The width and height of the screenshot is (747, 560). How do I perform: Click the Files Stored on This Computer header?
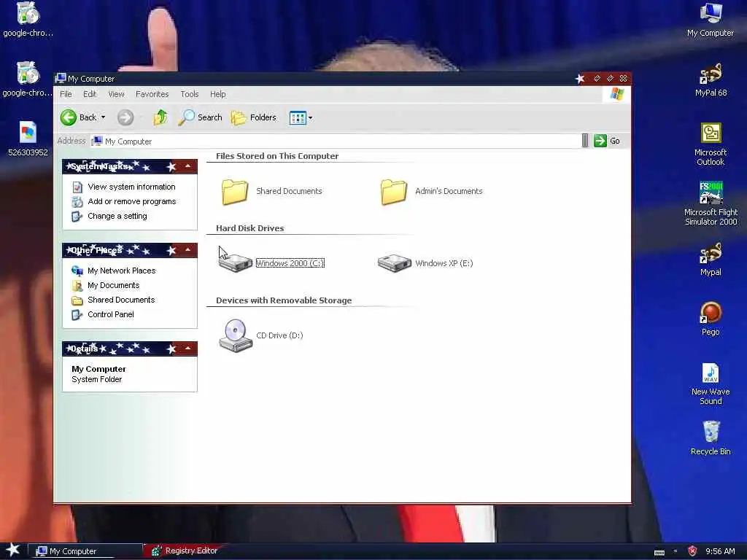click(x=277, y=156)
